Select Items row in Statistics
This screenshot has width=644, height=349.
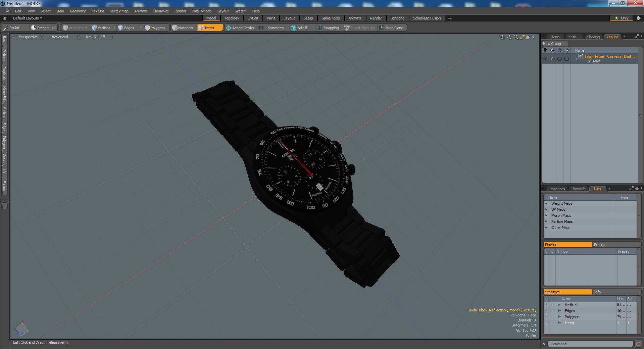590,323
